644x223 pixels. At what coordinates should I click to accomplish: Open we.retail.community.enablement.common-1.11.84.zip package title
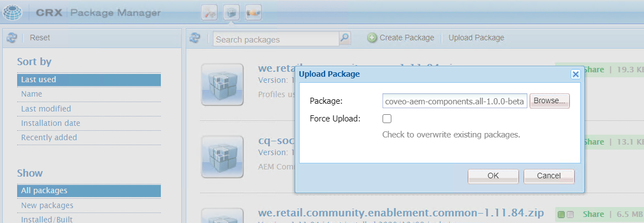click(x=401, y=213)
